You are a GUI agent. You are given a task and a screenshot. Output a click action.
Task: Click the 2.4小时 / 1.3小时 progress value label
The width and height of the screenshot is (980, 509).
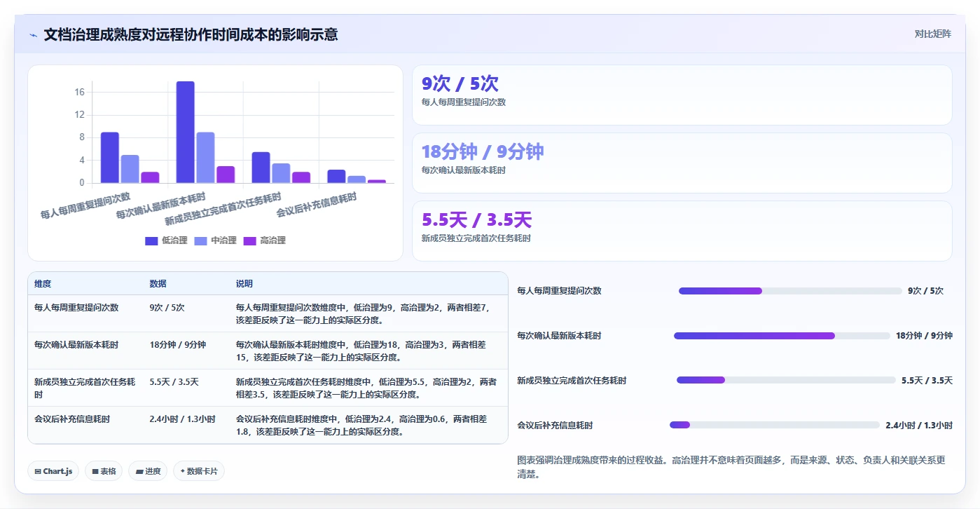[x=919, y=425]
